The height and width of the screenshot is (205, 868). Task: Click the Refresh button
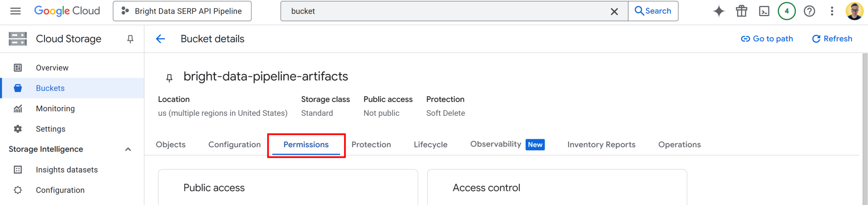[832, 39]
